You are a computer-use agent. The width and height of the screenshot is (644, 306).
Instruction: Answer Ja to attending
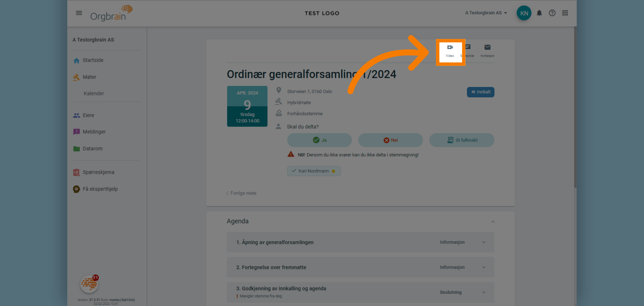[x=319, y=140]
